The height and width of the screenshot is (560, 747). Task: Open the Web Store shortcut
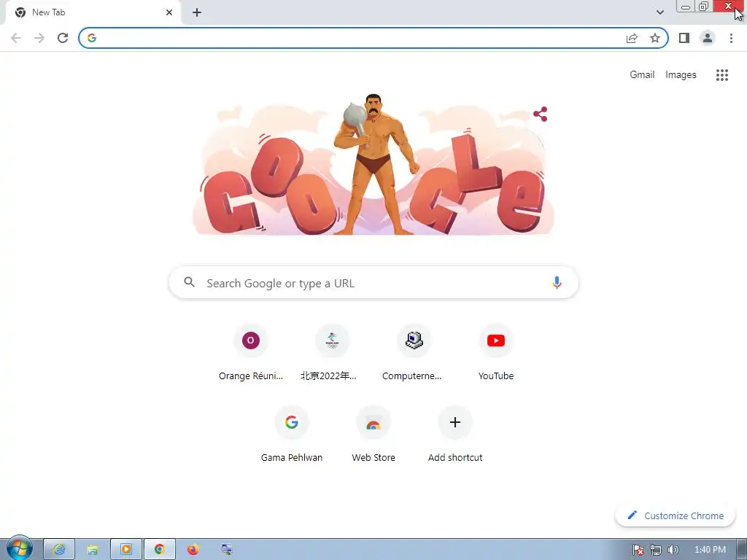click(x=373, y=435)
